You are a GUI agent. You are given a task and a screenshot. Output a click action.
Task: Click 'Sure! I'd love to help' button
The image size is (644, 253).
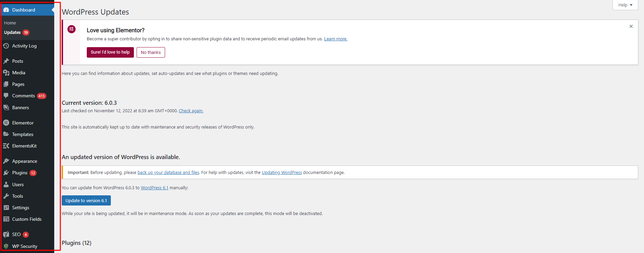[110, 52]
